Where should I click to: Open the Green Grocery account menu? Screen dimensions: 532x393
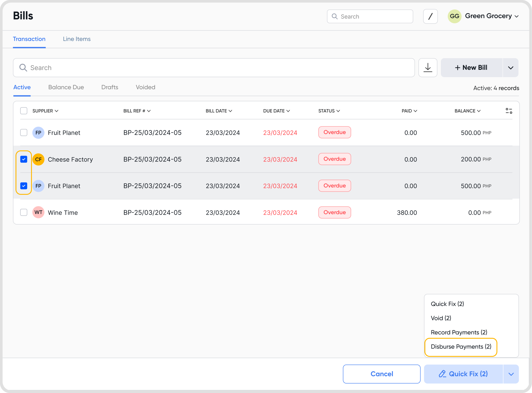pyautogui.click(x=492, y=16)
